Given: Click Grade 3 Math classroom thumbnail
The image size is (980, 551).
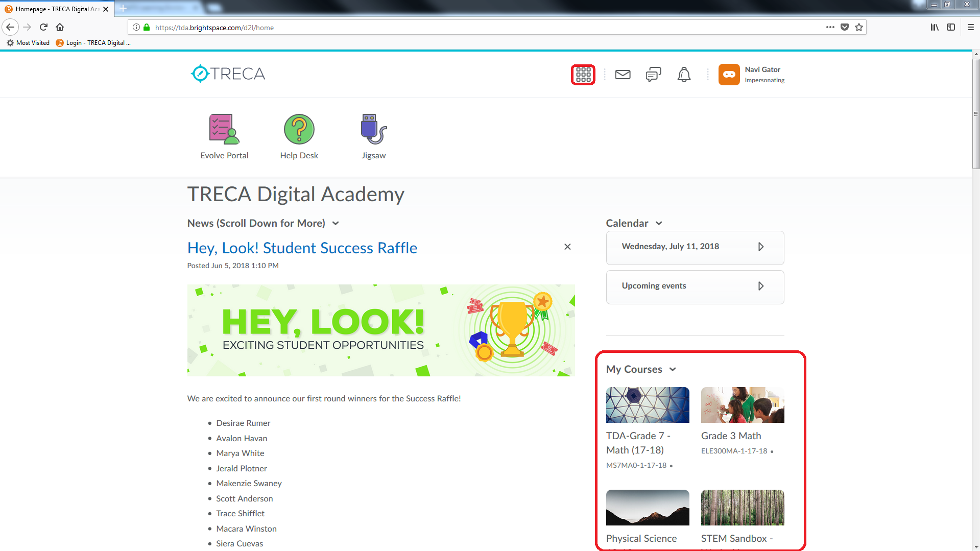Looking at the screenshot, I should coord(743,405).
